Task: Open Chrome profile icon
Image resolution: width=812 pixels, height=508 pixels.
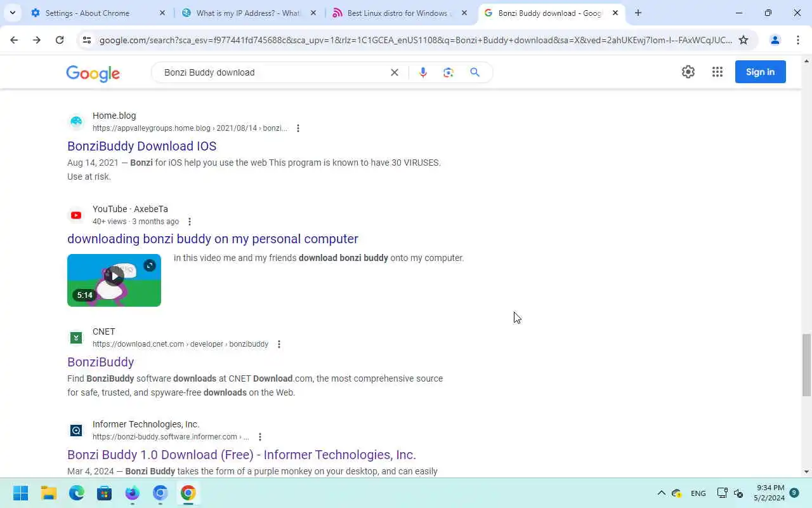Action: tap(775, 40)
